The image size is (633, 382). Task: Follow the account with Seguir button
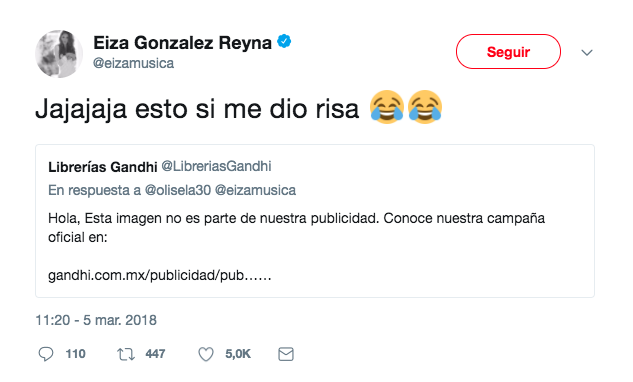(x=508, y=52)
